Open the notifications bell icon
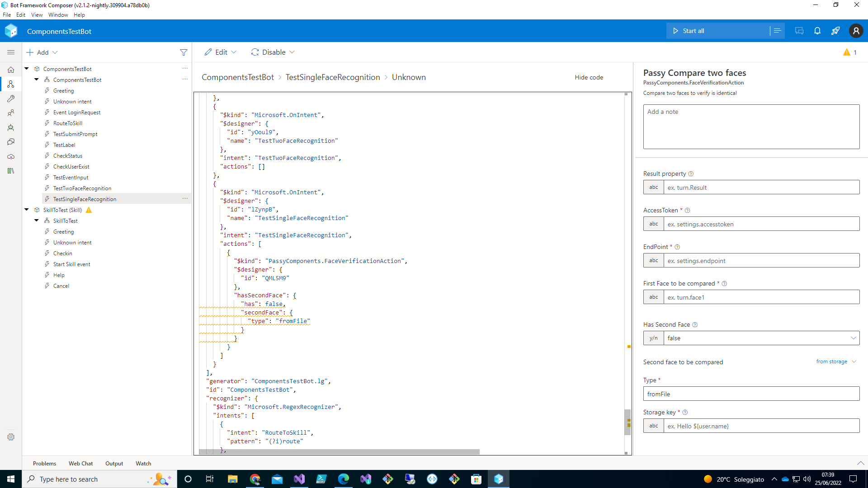868x488 pixels. (x=817, y=31)
